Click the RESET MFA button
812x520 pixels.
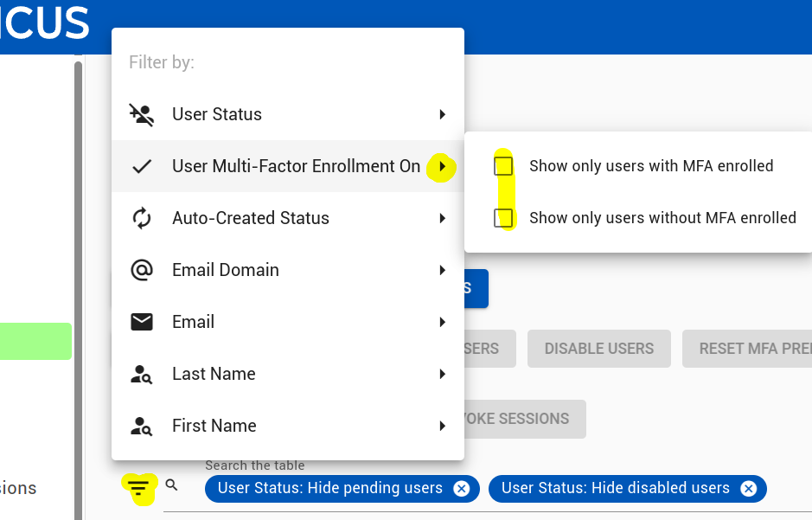(x=747, y=349)
